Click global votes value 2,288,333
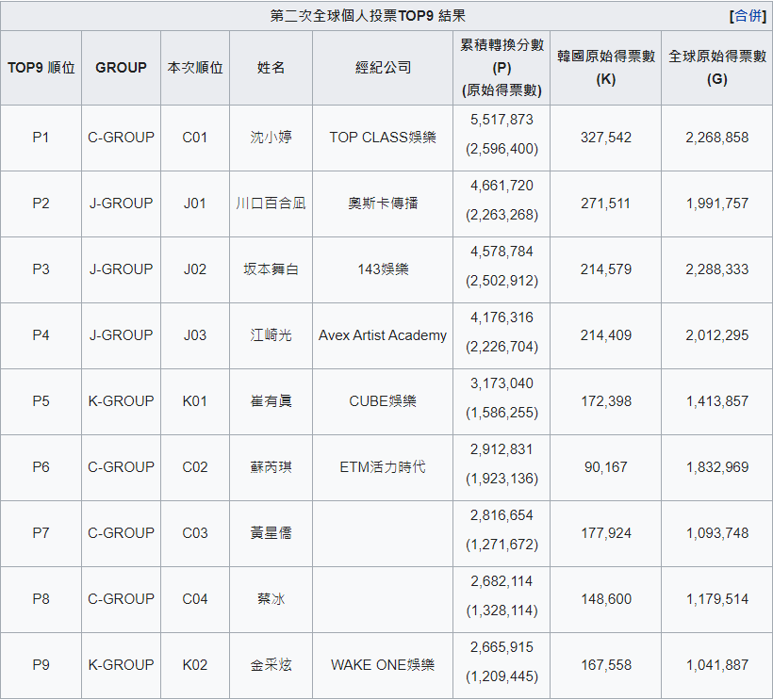 point(717,269)
